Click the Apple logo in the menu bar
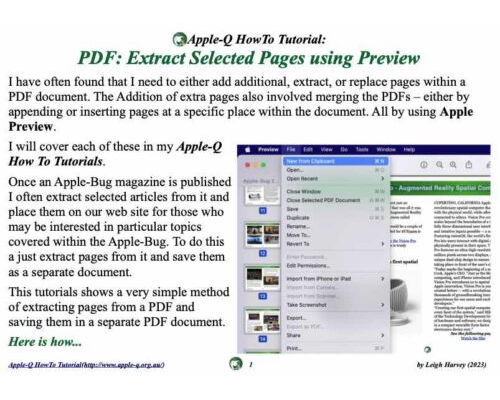 click(x=248, y=149)
